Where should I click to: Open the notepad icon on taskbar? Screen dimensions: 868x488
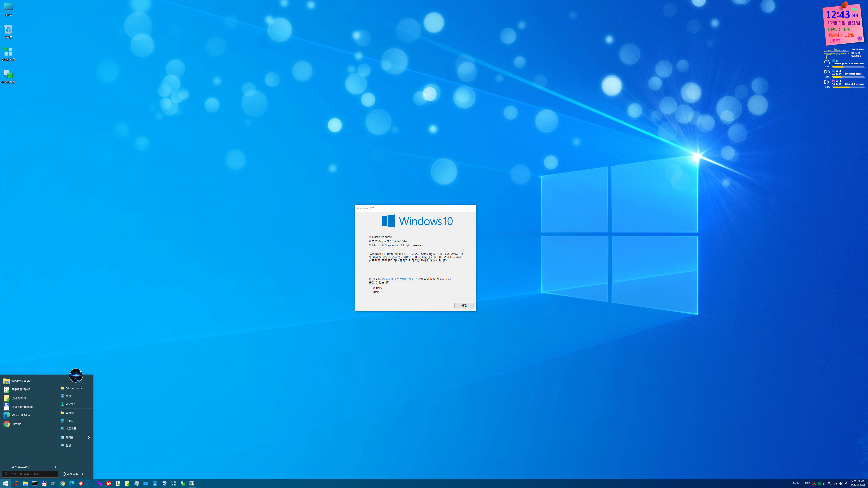point(137,483)
